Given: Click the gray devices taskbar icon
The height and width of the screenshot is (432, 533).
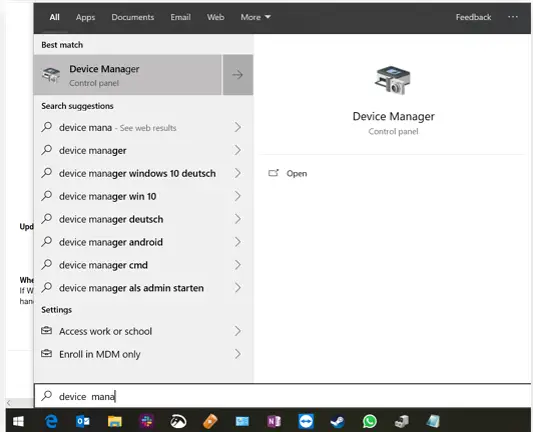Looking at the screenshot, I should [401, 421].
